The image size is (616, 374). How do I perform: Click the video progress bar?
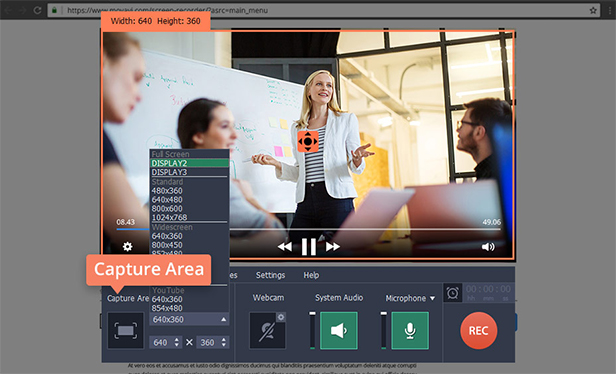tap(308, 229)
